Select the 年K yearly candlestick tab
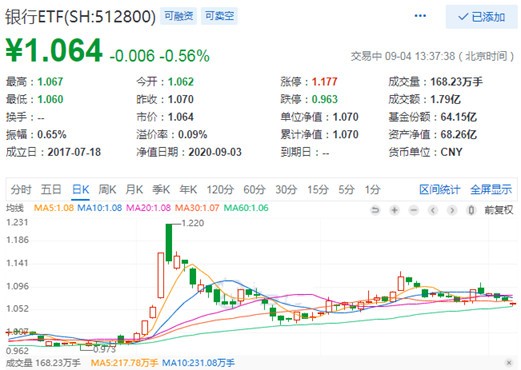The width and height of the screenshot is (521, 370). click(x=188, y=189)
